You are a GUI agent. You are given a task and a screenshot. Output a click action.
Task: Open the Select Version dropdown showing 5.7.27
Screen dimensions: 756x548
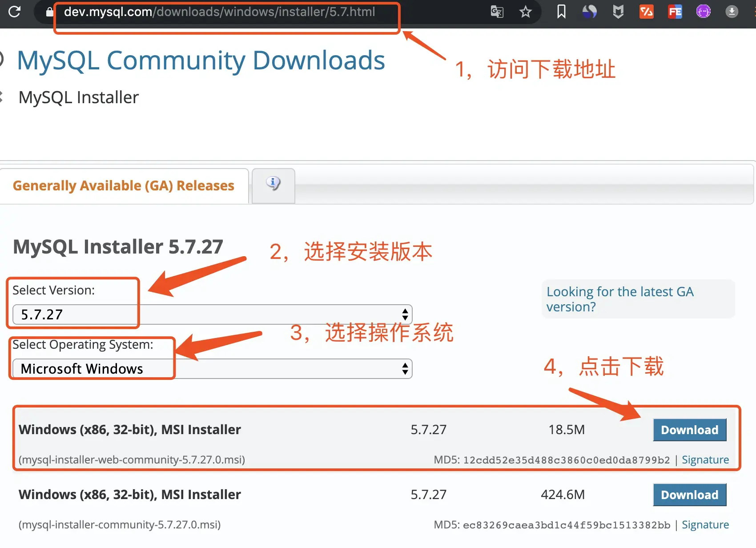[x=213, y=314]
